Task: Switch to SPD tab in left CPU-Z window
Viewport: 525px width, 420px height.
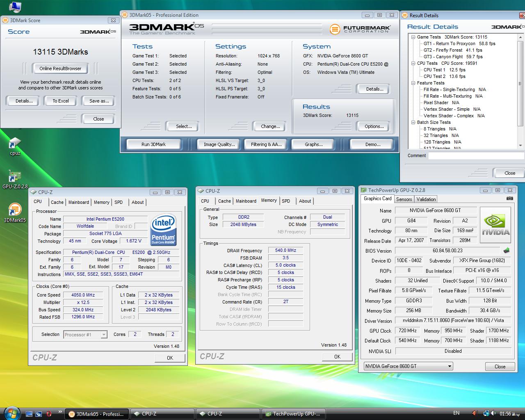Action: point(119,202)
